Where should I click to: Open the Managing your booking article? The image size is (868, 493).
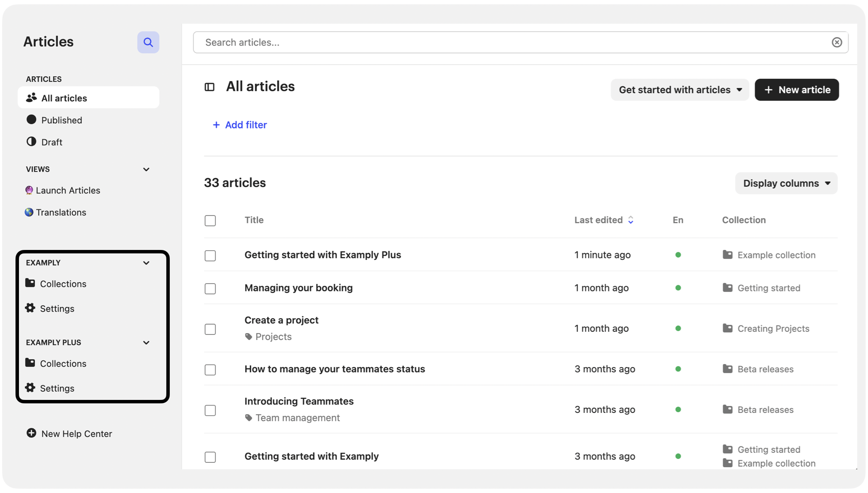[299, 287]
